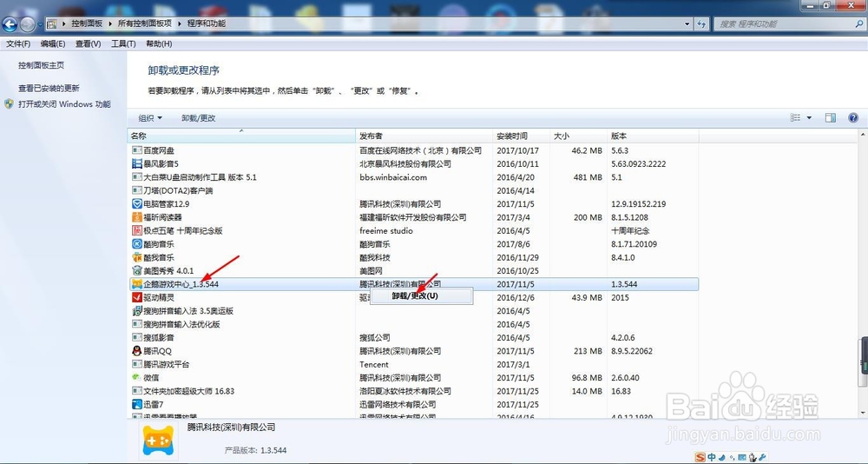Click the 46.2 MB size cell
Screen dimensions: 868x464
pyautogui.click(x=587, y=150)
